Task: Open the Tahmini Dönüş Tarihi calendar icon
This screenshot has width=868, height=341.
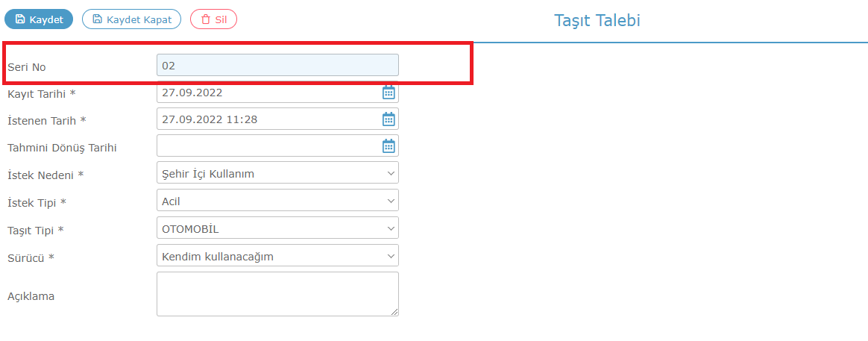Action: 389,146
